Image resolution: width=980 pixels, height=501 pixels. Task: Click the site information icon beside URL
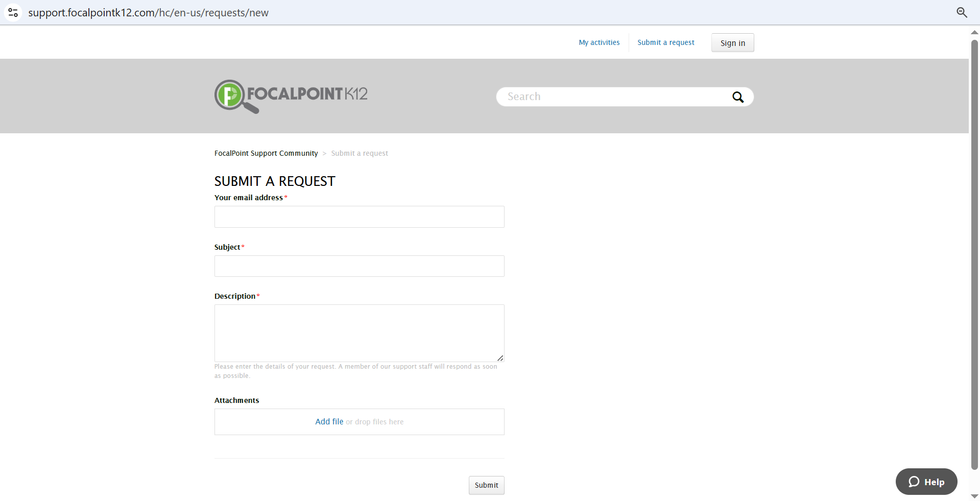pos(13,12)
